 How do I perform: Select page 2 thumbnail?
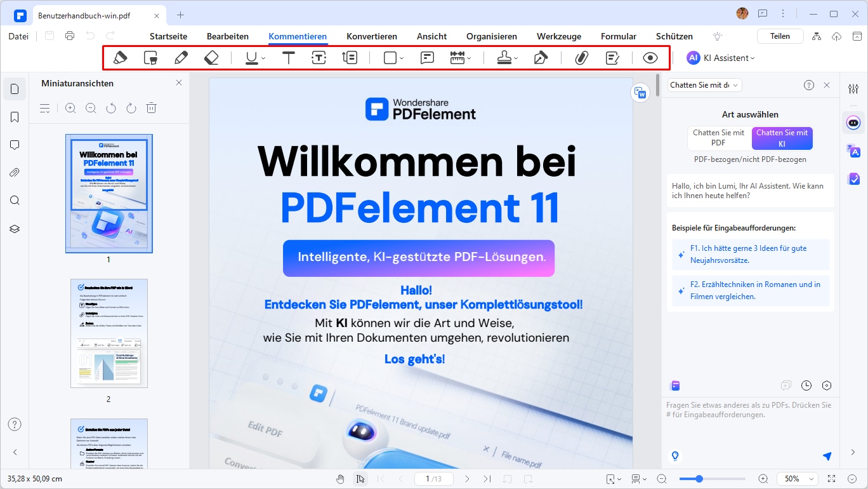(x=109, y=333)
